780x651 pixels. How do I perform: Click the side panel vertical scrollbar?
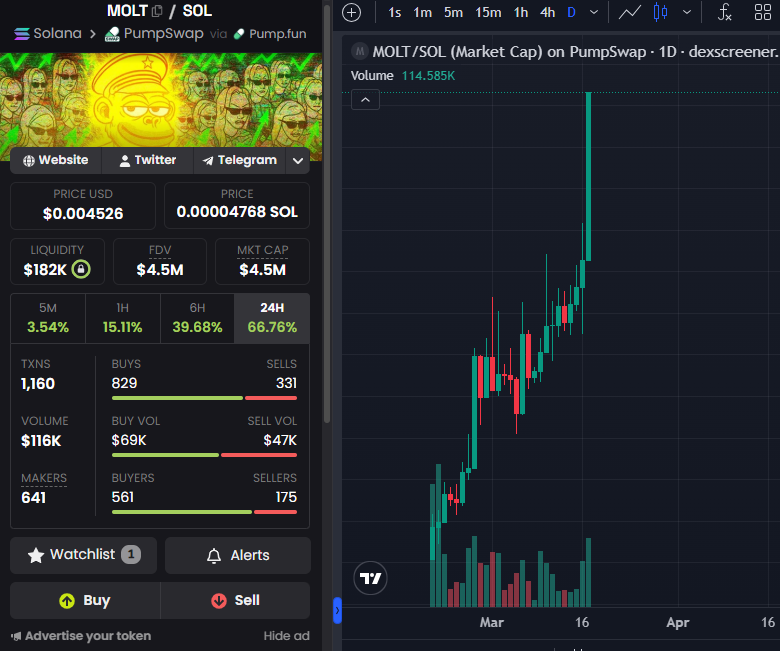click(x=327, y=214)
